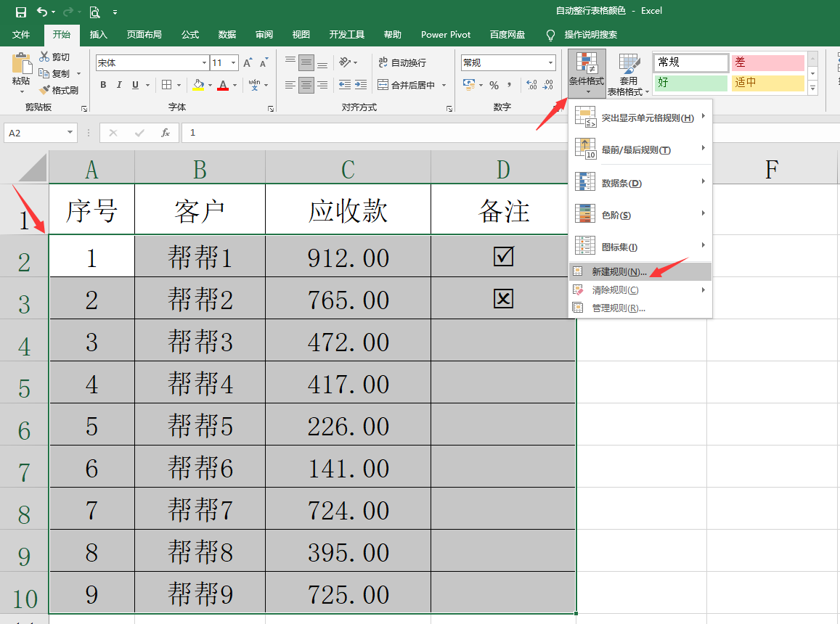Open the 色阶(S) color scales submenu
Image resolution: width=840 pixels, height=624 pixels.
(x=640, y=215)
